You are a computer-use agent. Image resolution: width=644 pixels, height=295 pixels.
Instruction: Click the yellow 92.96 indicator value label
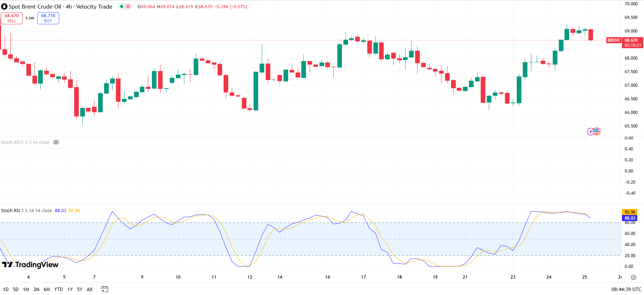pos(630,212)
